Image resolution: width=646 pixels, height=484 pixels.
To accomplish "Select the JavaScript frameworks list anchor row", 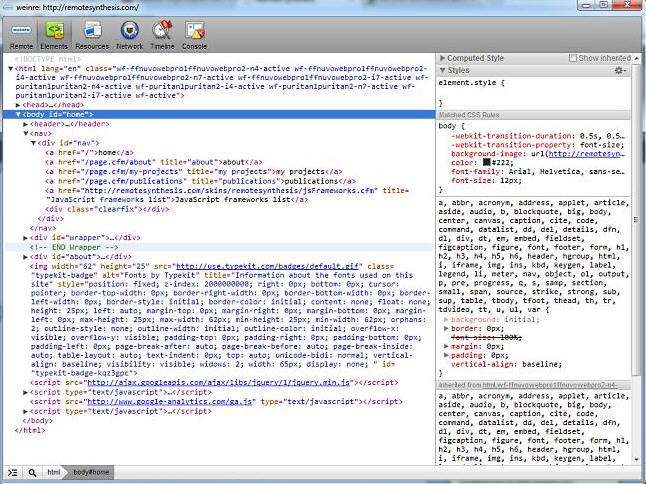I will pyautogui.click(x=227, y=195).
